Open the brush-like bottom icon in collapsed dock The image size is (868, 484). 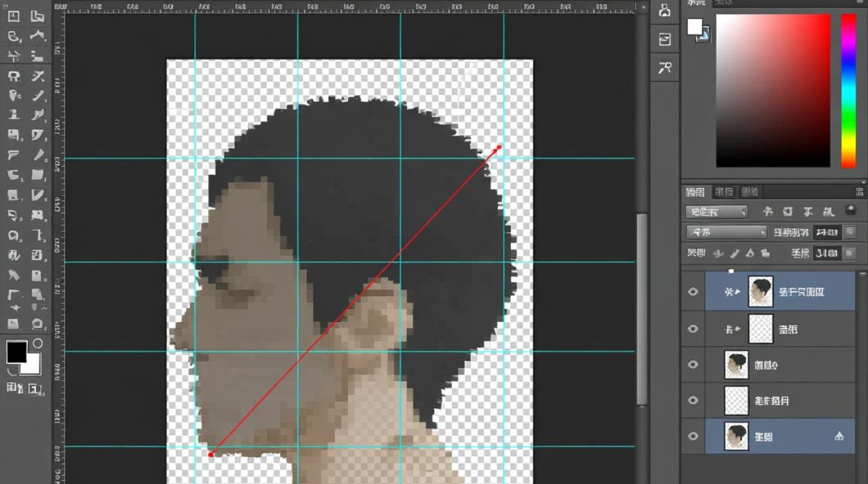coord(665,67)
